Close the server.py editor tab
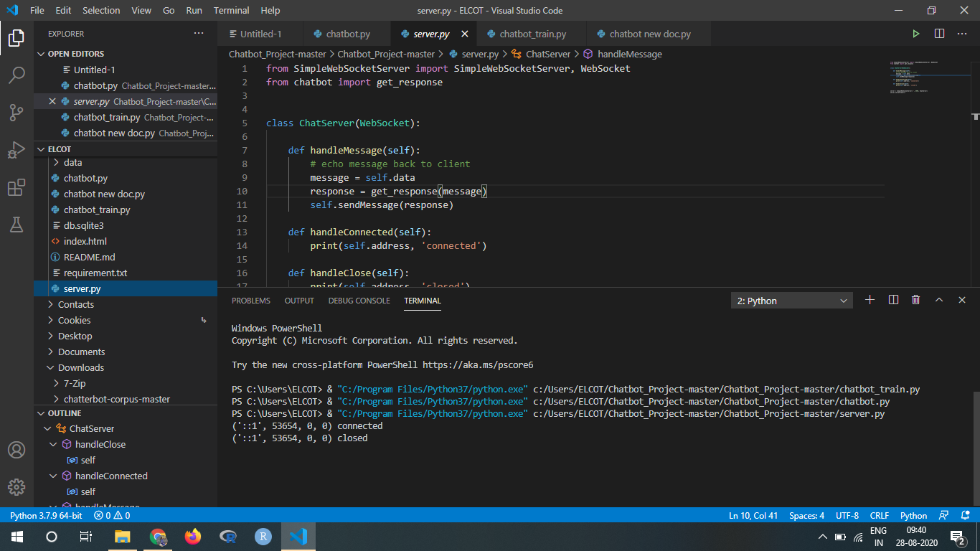 [x=464, y=34]
